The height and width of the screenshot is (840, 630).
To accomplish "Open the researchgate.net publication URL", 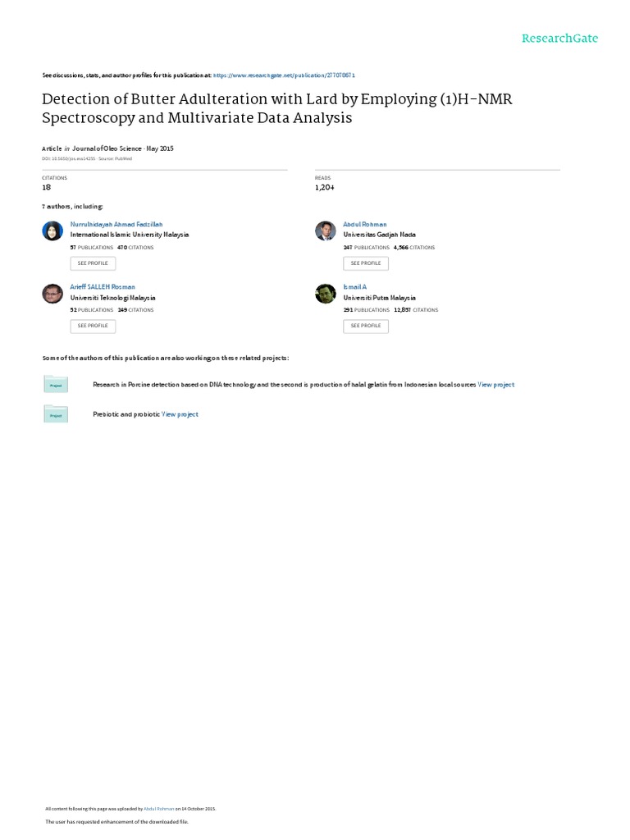I will point(284,75).
